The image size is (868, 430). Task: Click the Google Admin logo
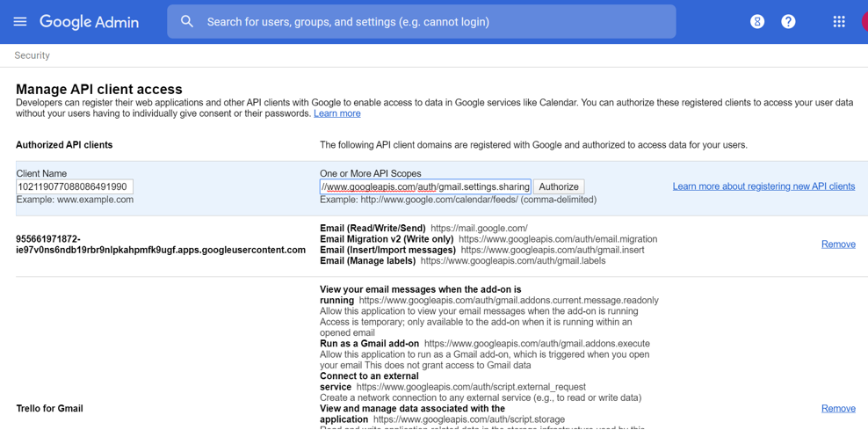coord(89,22)
